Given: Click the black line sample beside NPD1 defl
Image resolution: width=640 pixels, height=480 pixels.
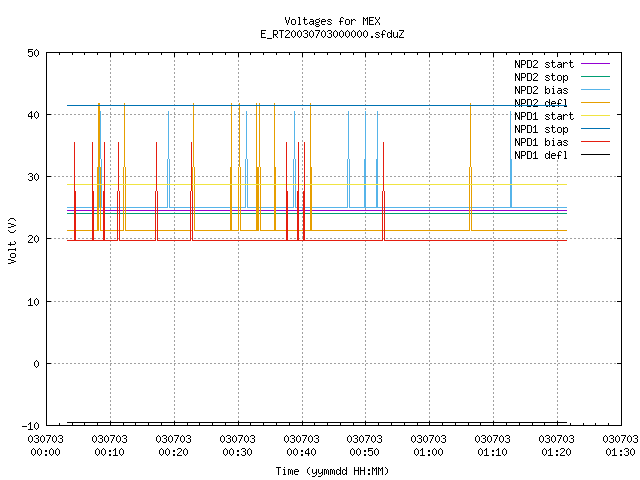Looking at the screenshot, I should 595,155.
